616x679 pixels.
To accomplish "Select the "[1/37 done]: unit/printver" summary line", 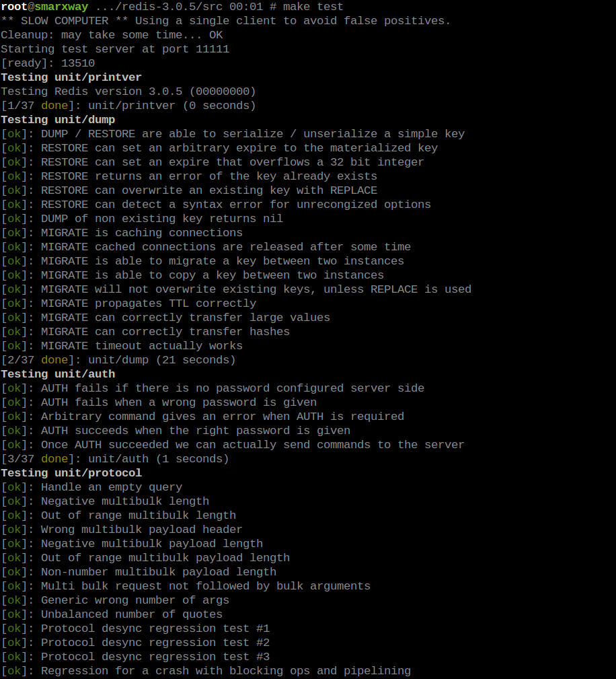I will click(x=128, y=106).
